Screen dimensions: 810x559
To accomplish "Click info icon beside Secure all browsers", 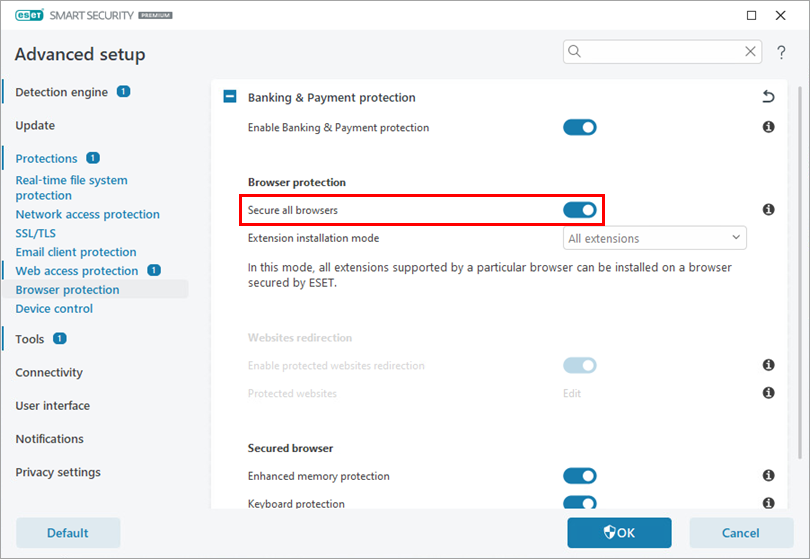I will click(x=768, y=210).
